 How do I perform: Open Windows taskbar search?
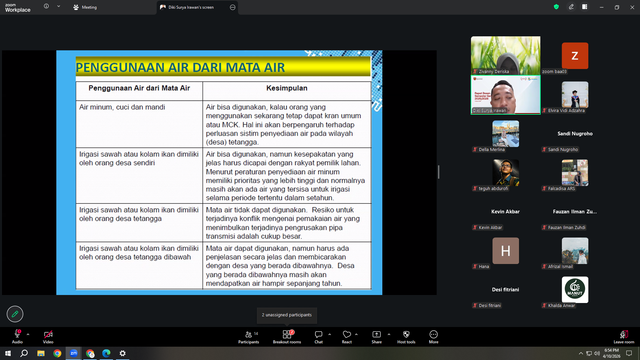(x=24, y=353)
